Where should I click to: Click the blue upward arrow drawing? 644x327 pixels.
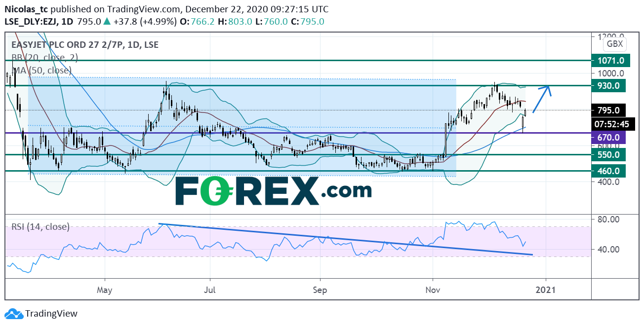pyautogui.click(x=541, y=99)
